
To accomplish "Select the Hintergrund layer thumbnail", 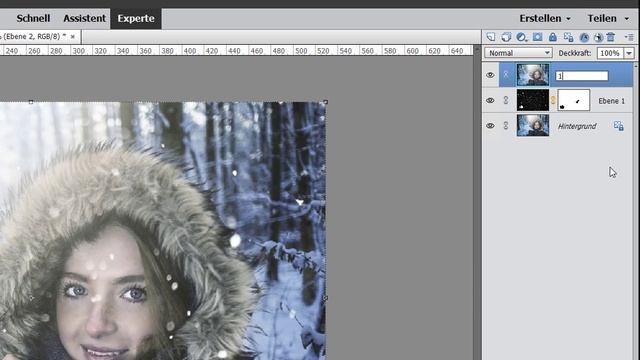I will 533,125.
